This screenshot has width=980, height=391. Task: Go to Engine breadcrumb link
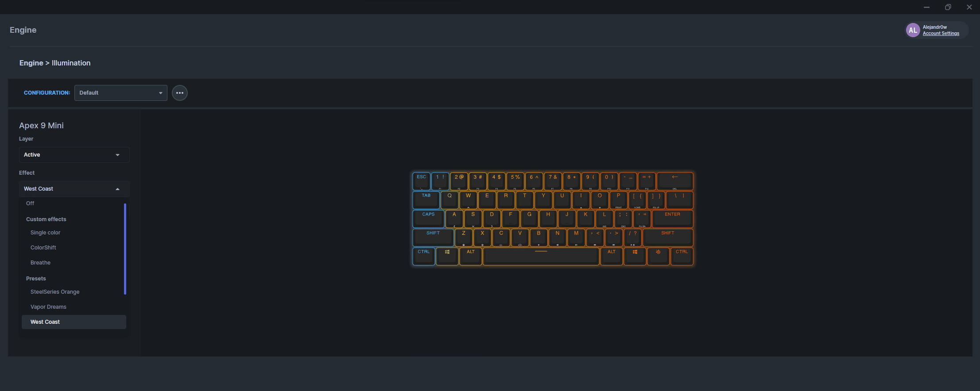31,63
